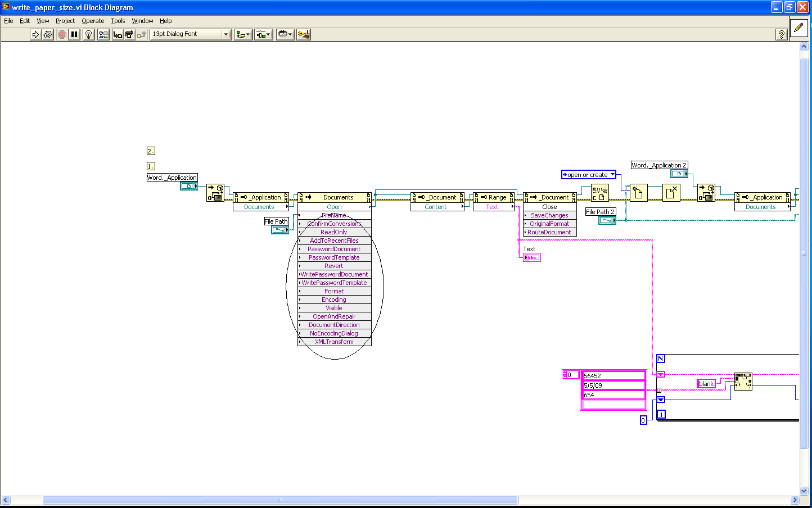
Task: Select the For Loop N count terminal
Action: click(661, 359)
